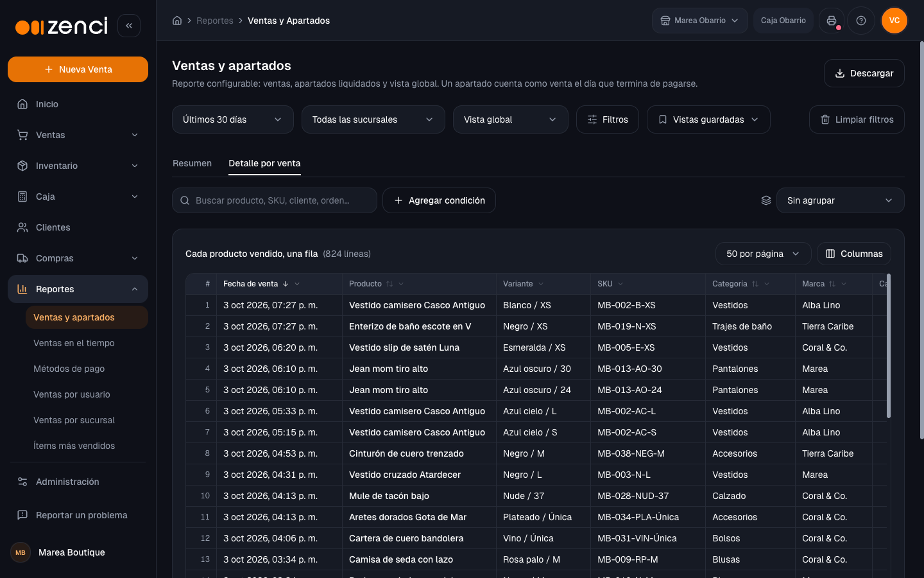The width and height of the screenshot is (924, 578).
Task: Click the zenci logo
Action: 62,26
